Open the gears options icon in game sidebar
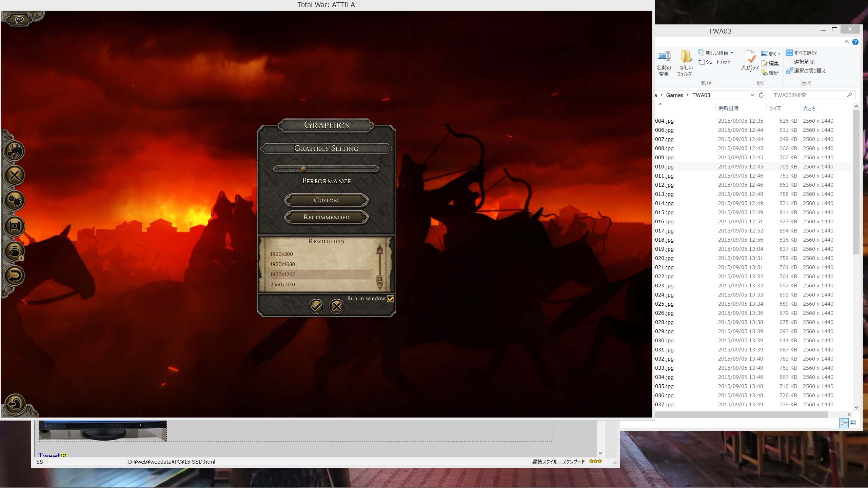Screen dimensions: 868x488 pos(14,201)
